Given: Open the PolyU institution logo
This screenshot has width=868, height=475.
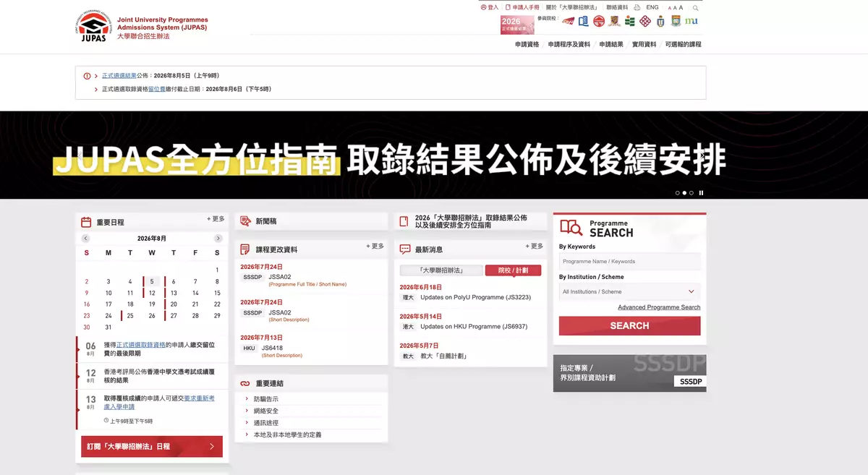Looking at the screenshot, I should (645, 21).
